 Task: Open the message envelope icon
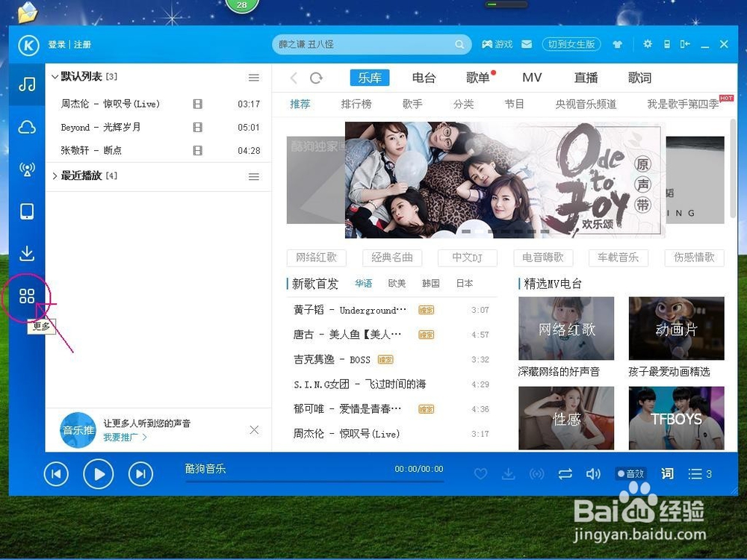527,44
